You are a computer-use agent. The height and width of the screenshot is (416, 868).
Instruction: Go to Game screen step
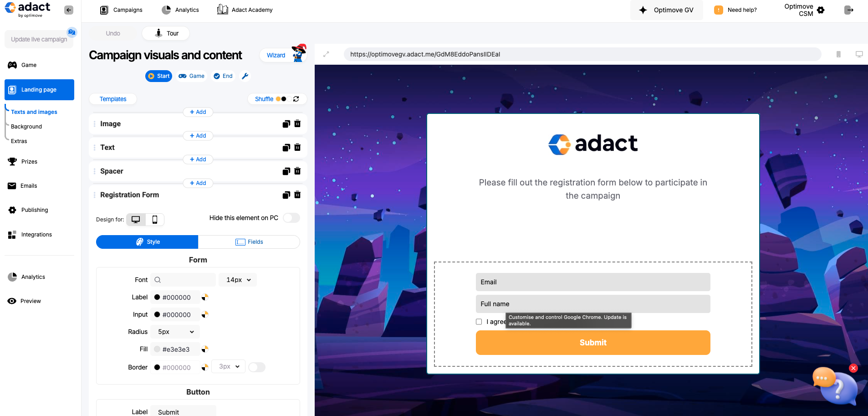pyautogui.click(x=191, y=76)
